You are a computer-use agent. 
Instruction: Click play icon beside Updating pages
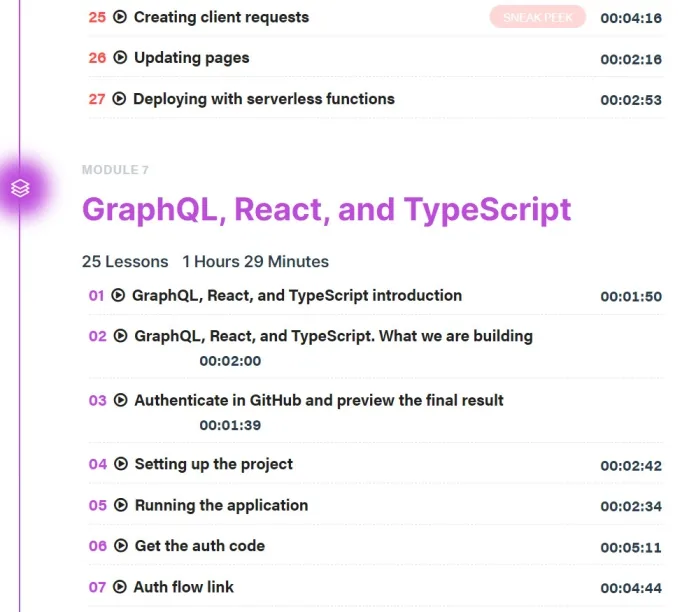pos(120,57)
